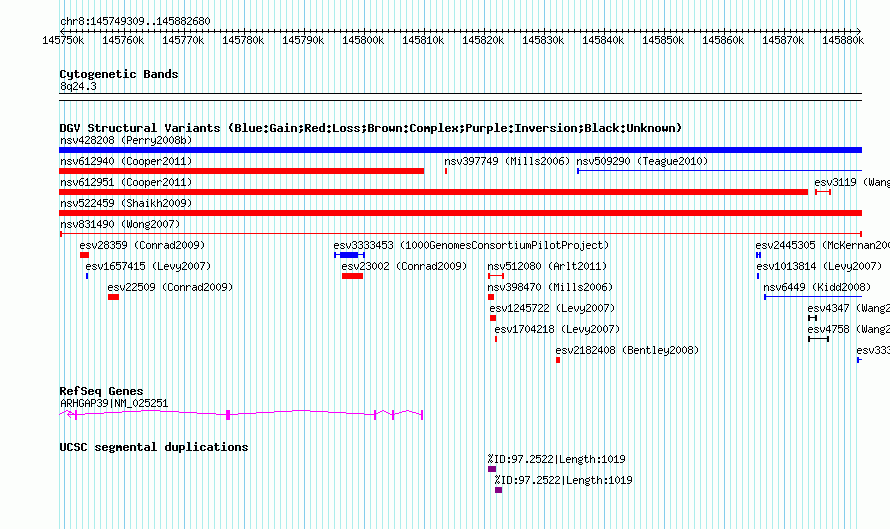The height and width of the screenshot is (529, 890).
Task: Click the 8q24.3 cytogenetic band line
Action: [x=460, y=97]
